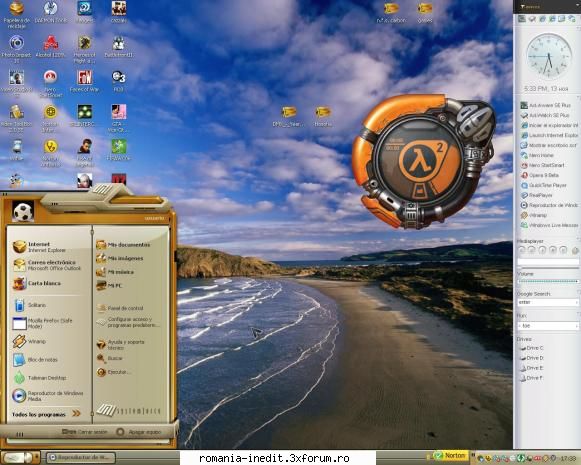Viewport: 581px width, 465px height.
Task: Click the Cerrar sesión button
Action: (x=84, y=432)
